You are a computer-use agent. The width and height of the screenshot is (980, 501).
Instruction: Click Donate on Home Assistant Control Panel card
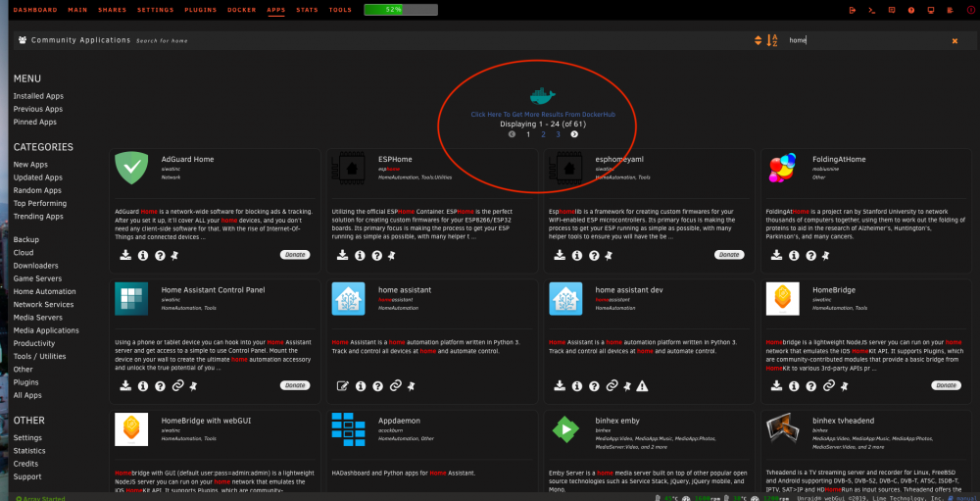295,386
